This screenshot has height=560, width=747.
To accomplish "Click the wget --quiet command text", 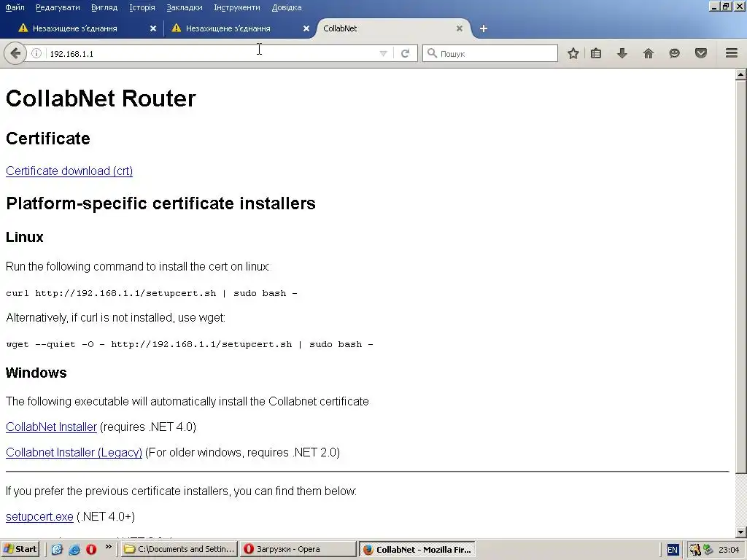I will (190, 344).
